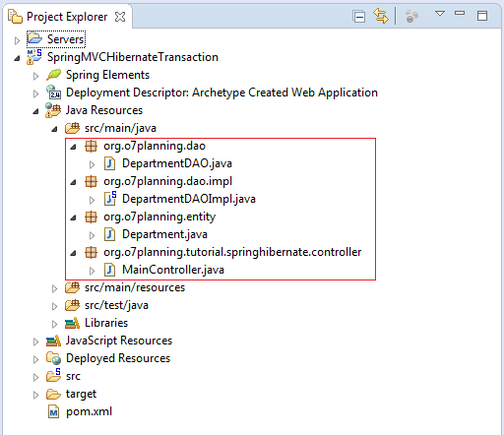Image resolution: width=504 pixels, height=435 pixels.
Task: Select the Project Explorer tab
Action: tap(67, 17)
